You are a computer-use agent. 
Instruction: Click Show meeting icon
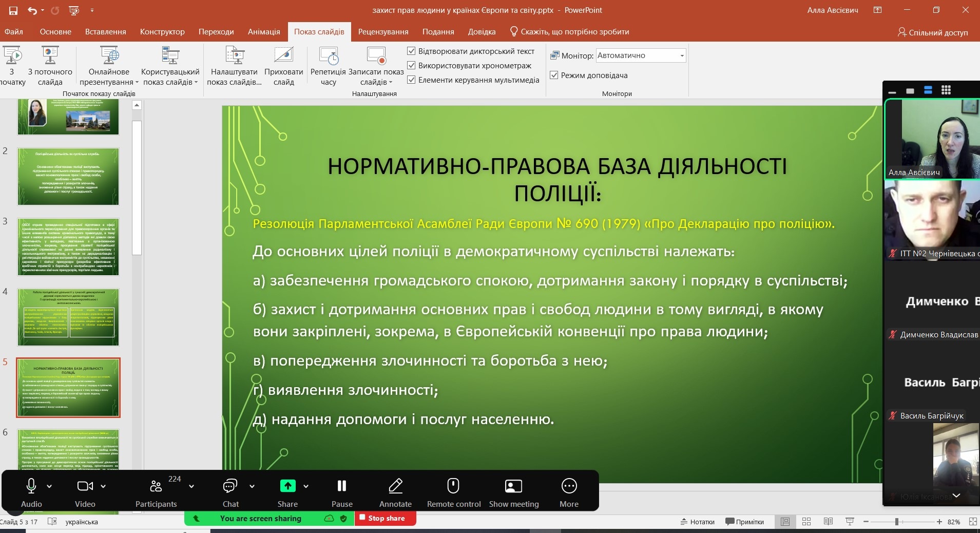point(513,486)
